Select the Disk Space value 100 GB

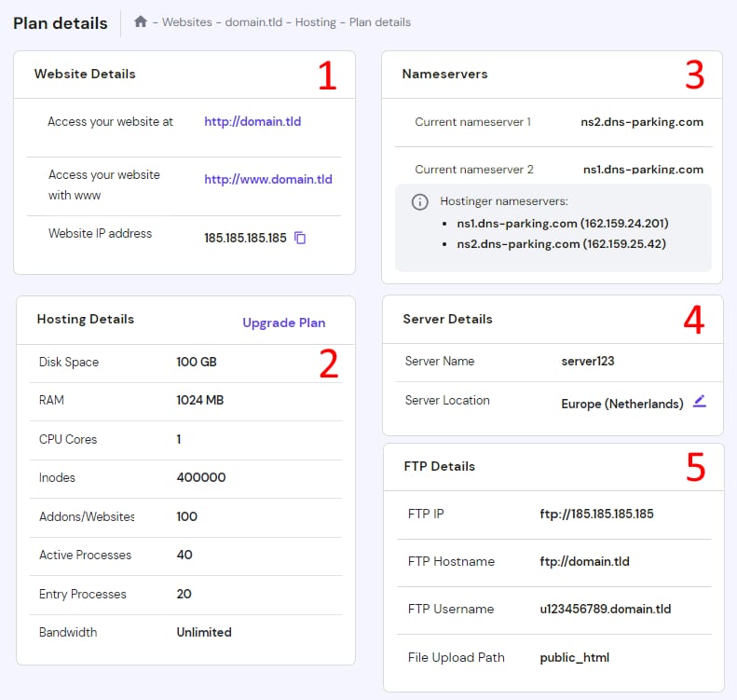tap(197, 362)
